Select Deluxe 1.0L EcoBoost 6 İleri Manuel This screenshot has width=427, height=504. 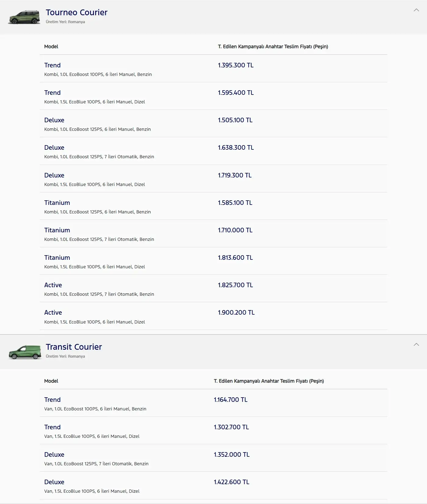213,123
